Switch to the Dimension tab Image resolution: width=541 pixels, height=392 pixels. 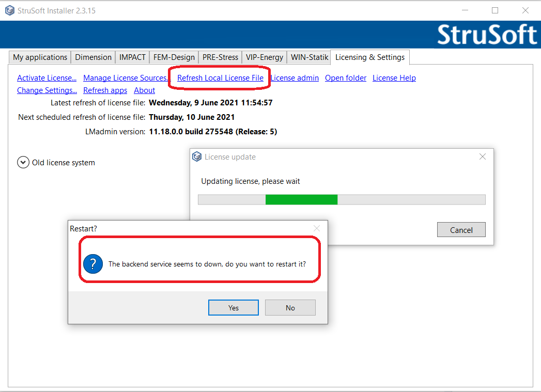(x=93, y=57)
